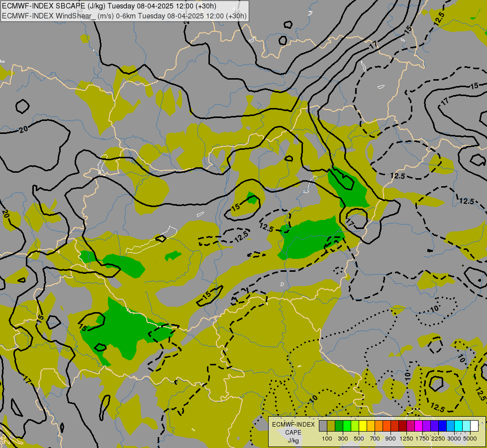Click the legend value 2250
Screen dimensions: 487x448
[438, 439]
